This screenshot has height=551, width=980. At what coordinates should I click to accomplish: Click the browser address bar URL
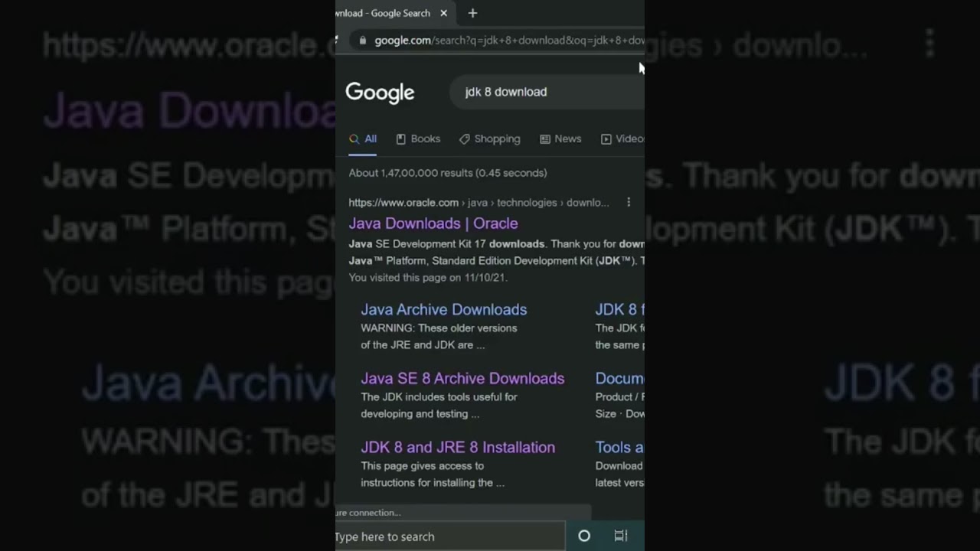click(509, 41)
